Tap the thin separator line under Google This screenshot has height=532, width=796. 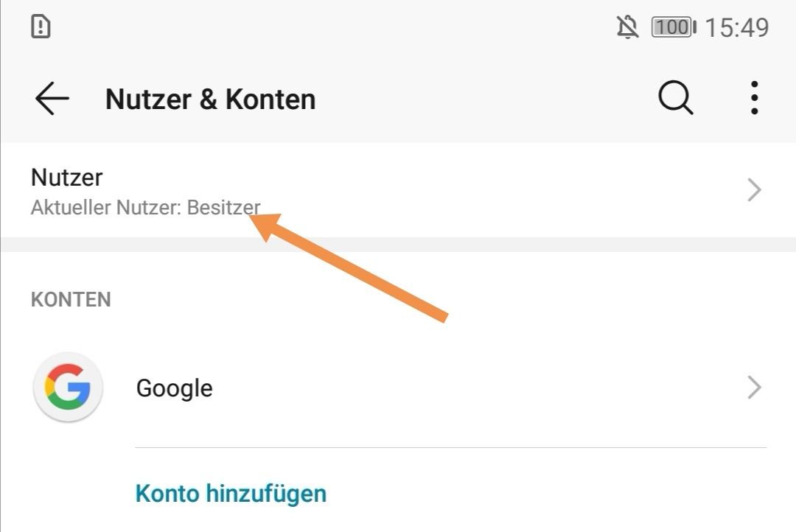click(451, 448)
